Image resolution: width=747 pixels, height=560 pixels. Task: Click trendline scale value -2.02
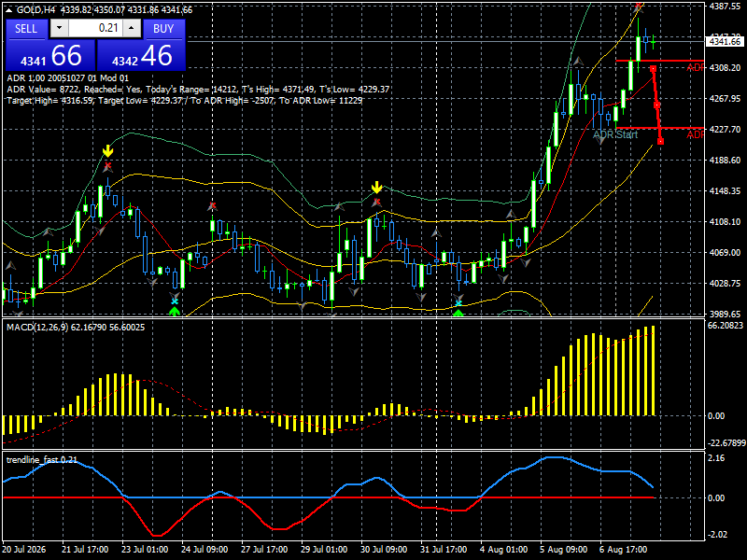click(717, 534)
